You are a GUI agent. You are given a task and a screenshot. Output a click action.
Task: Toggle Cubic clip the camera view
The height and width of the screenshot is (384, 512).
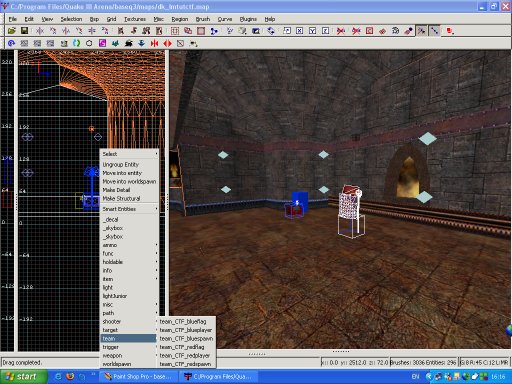pos(256,31)
